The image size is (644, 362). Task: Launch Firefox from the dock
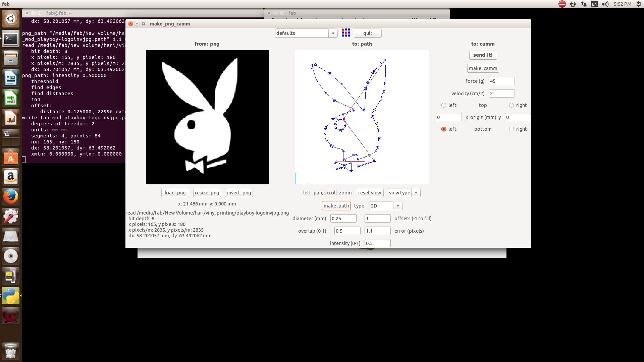pyautogui.click(x=11, y=197)
